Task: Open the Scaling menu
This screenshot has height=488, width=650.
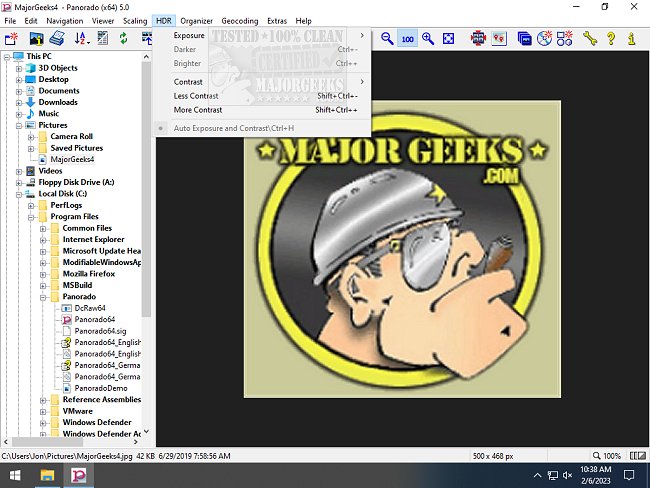Action: 135,21
